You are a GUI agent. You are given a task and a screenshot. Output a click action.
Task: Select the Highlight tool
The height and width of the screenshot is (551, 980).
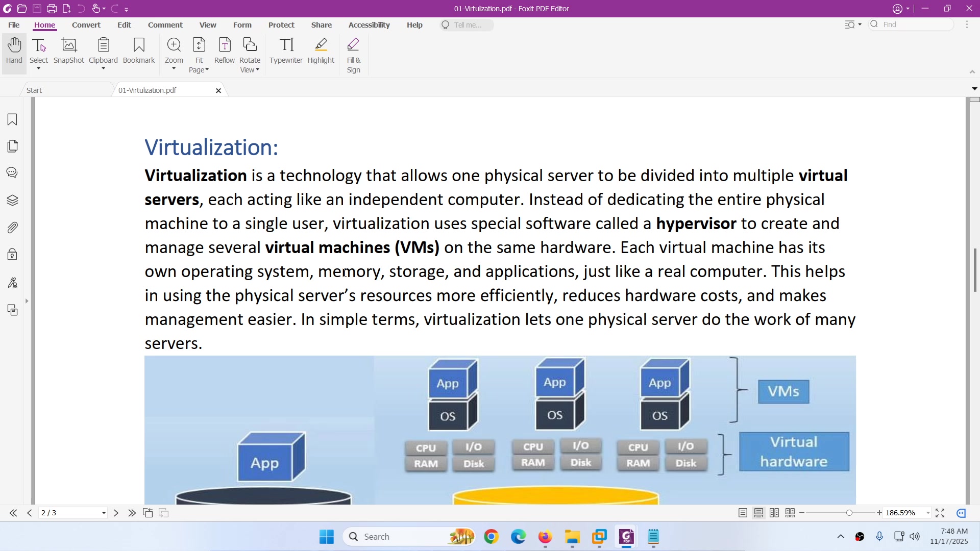tap(321, 51)
